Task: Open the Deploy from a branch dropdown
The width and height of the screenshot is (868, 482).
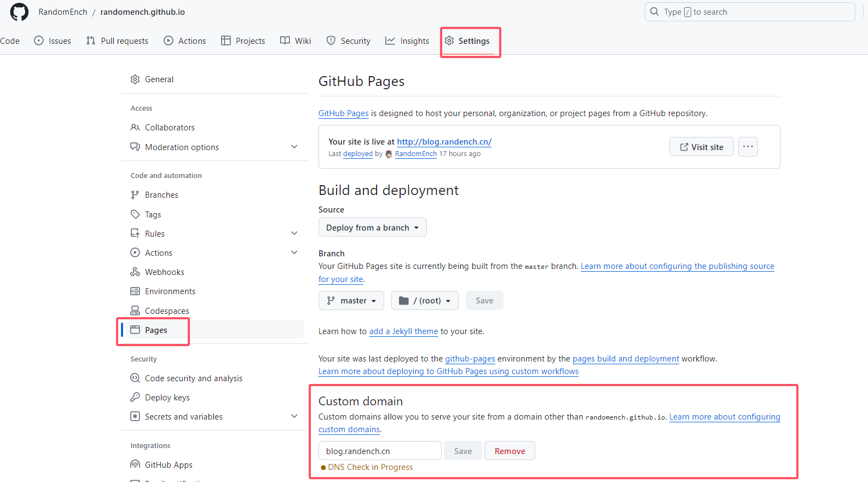Action: tap(372, 228)
